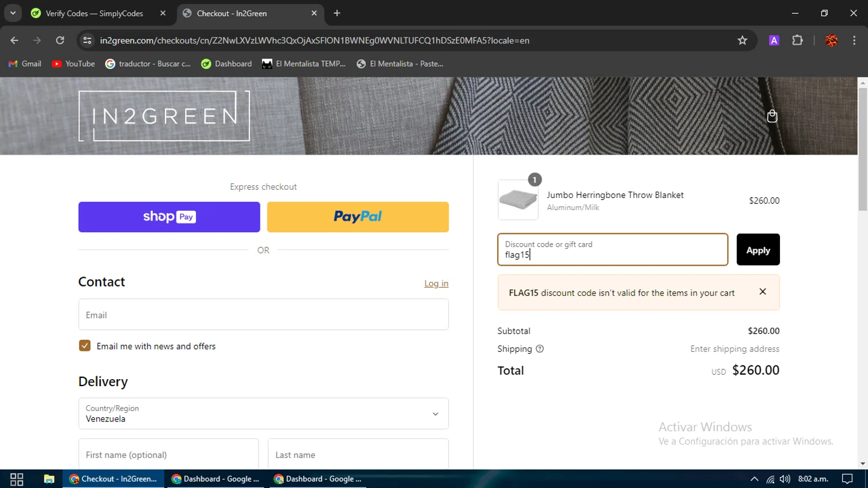Focus the Email input field

tap(263, 314)
